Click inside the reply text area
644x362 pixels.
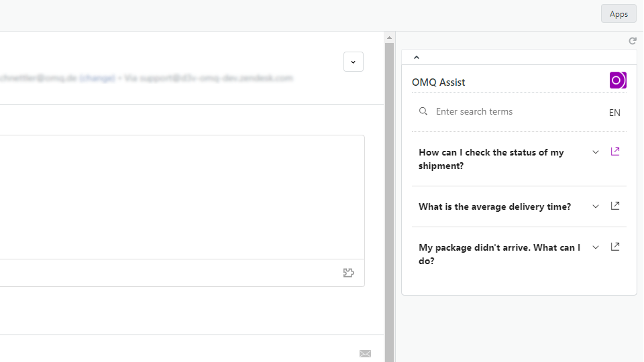pyautogui.click(x=182, y=197)
